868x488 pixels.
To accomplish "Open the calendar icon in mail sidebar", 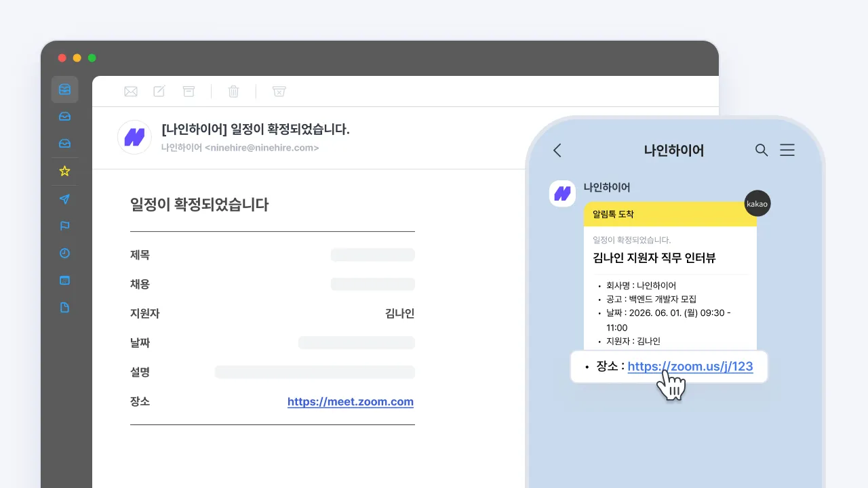I will [64, 280].
